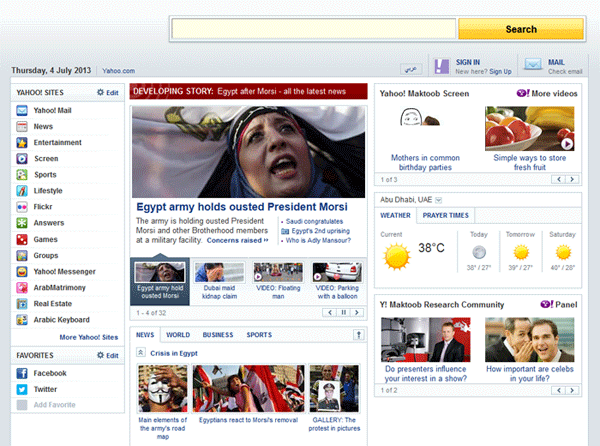Click the Add Favorite placeholder icon
This screenshot has height=446, width=600.
point(22,405)
